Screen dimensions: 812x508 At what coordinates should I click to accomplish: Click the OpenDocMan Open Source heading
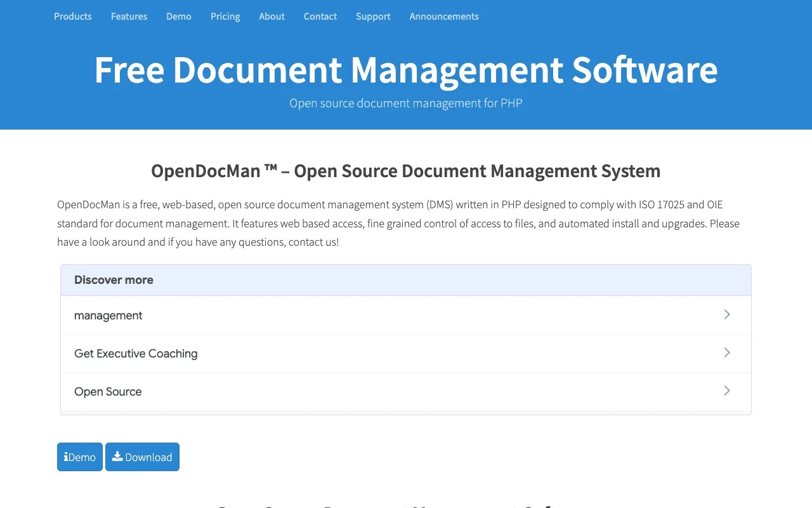pos(406,171)
